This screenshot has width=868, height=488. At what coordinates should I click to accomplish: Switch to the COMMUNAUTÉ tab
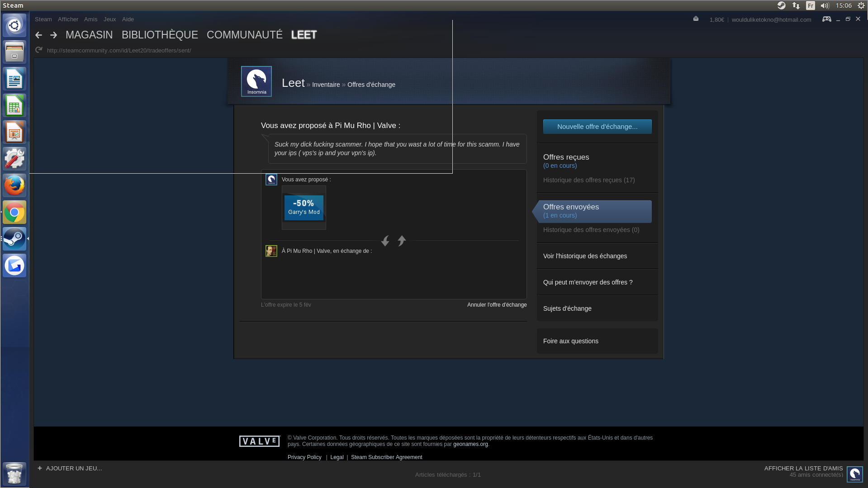click(245, 35)
